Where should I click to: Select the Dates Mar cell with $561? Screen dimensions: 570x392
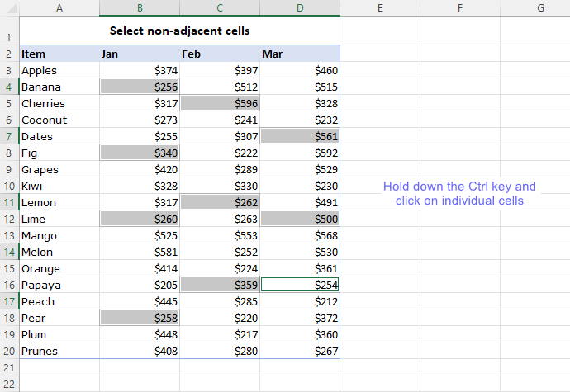pos(300,136)
